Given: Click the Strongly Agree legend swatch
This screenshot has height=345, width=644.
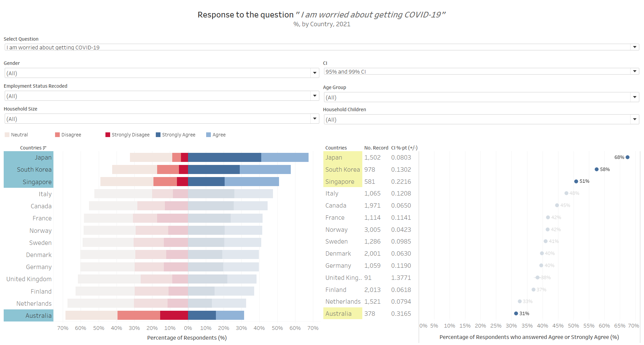Looking at the screenshot, I should coord(158,135).
